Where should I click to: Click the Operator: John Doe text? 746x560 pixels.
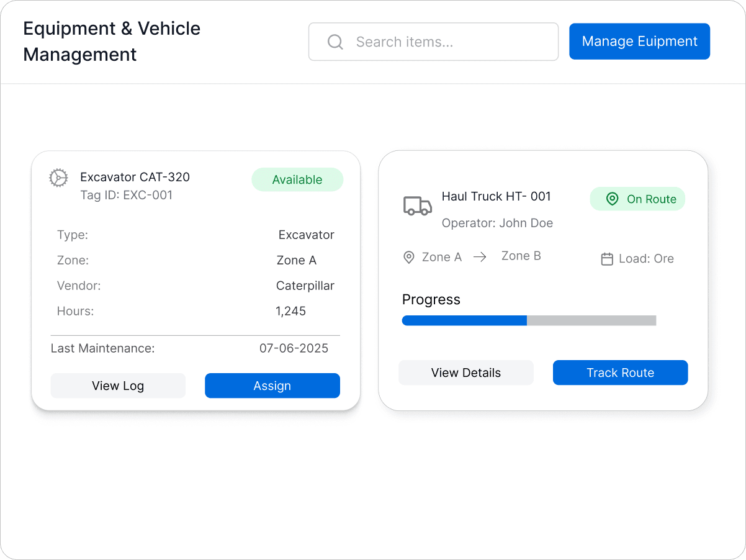point(497,223)
